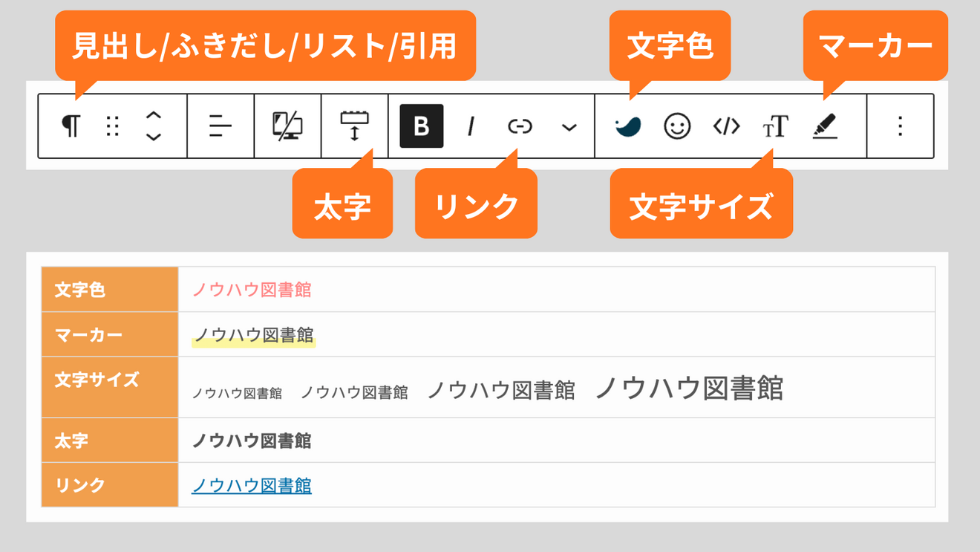The image size is (980, 552).
Task: Toggle the responsive device visibility setting
Action: pyautogui.click(x=288, y=126)
